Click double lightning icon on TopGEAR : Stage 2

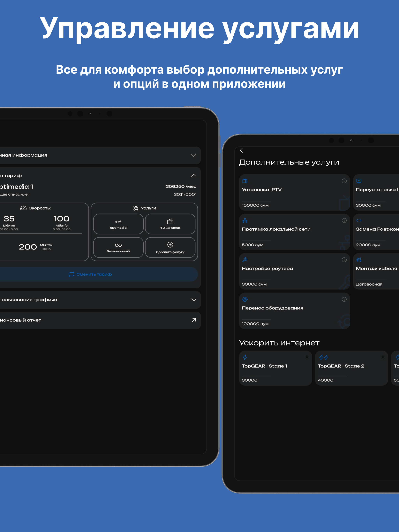pyautogui.click(x=324, y=357)
